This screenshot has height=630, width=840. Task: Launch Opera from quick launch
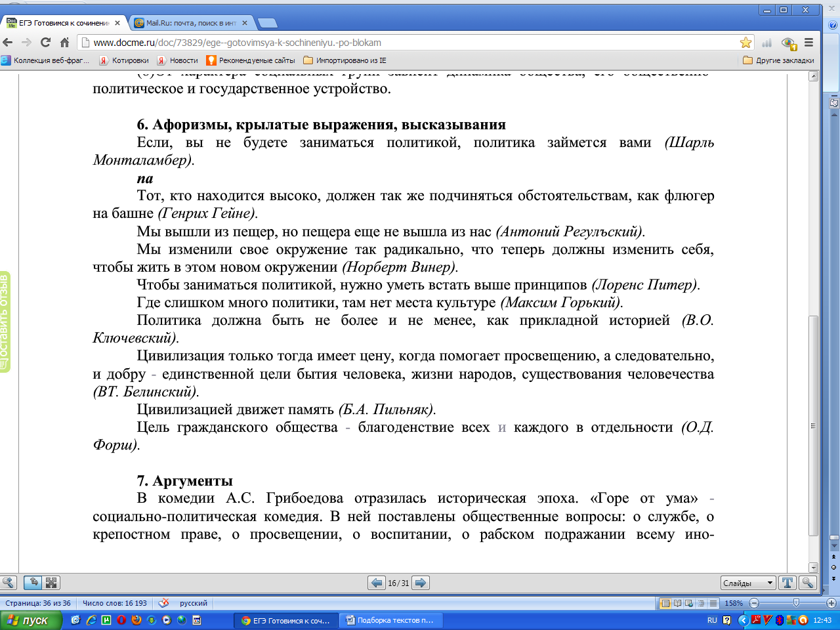121,620
